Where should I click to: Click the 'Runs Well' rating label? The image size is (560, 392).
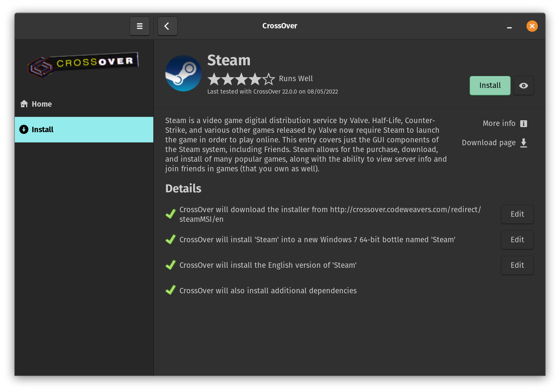296,79
